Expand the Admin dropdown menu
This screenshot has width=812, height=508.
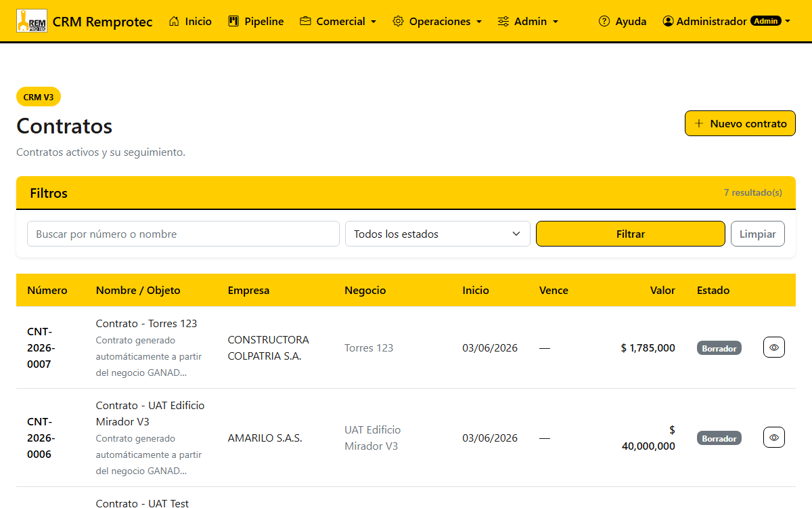click(528, 21)
